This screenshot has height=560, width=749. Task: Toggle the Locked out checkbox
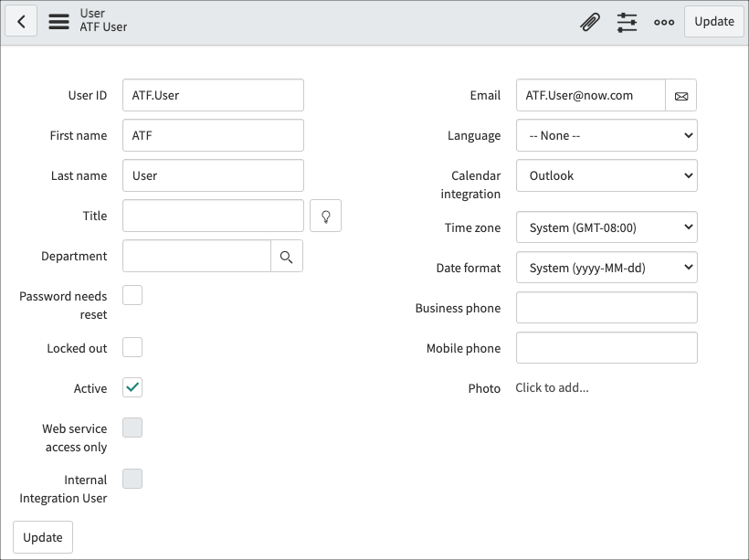132,347
